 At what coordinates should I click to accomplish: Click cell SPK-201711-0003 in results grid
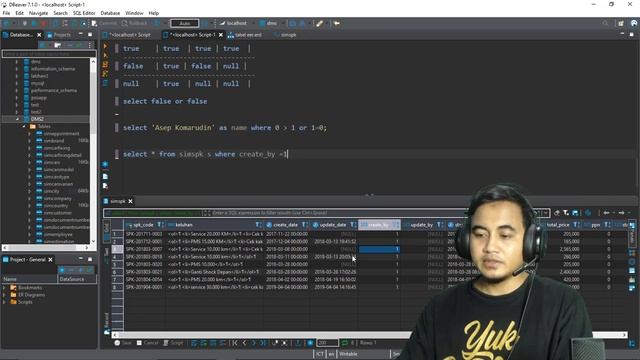144,234
